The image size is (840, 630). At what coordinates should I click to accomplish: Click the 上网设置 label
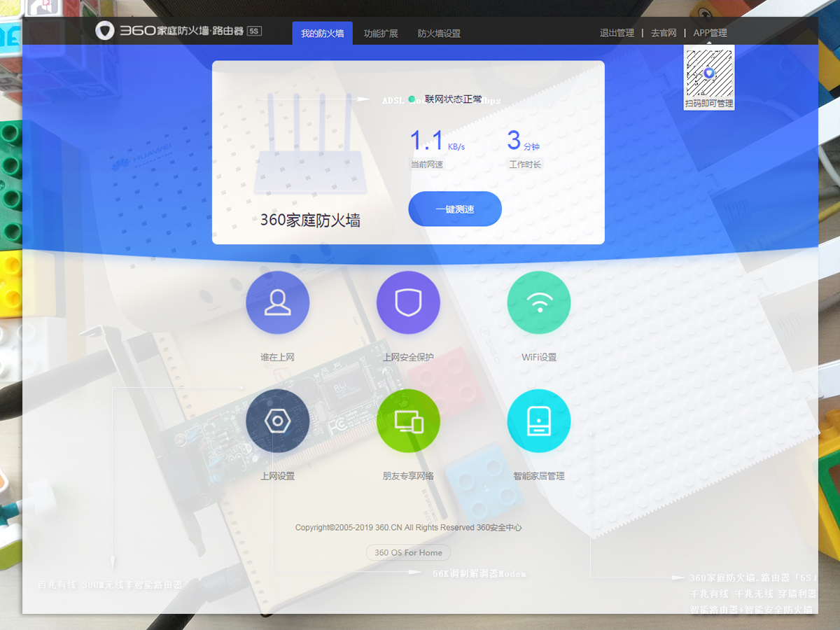point(277,476)
